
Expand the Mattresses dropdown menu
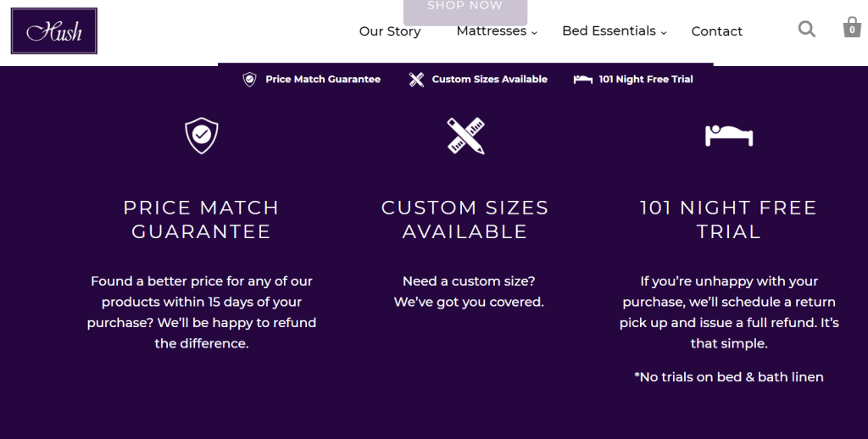click(x=497, y=31)
